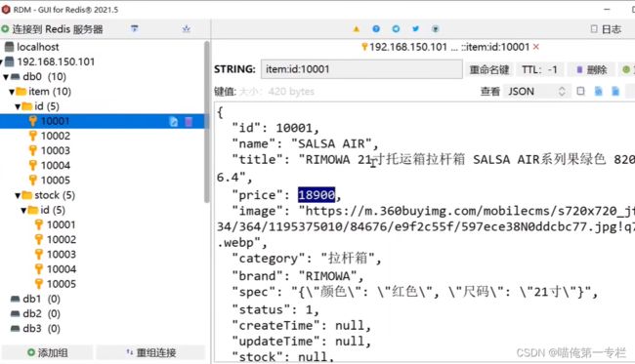Collapse the db0 (10) database arrow
635x364 pixels.
click(x=6, y=77)
